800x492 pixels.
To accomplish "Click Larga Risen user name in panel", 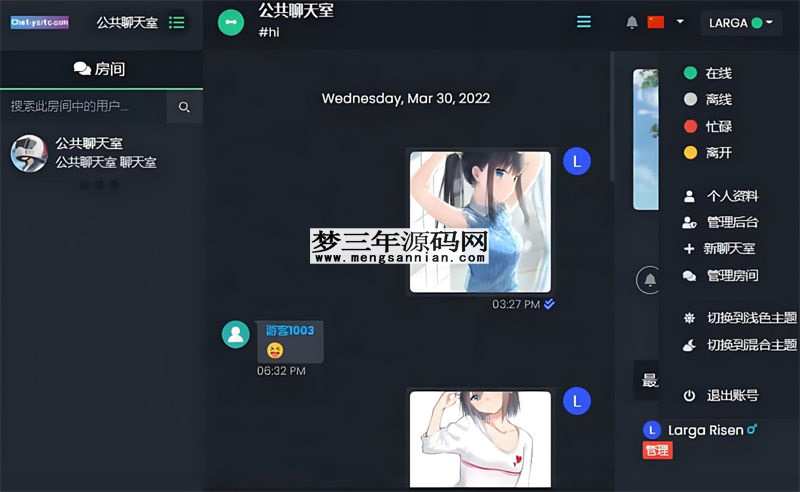I will coord(706,430).
